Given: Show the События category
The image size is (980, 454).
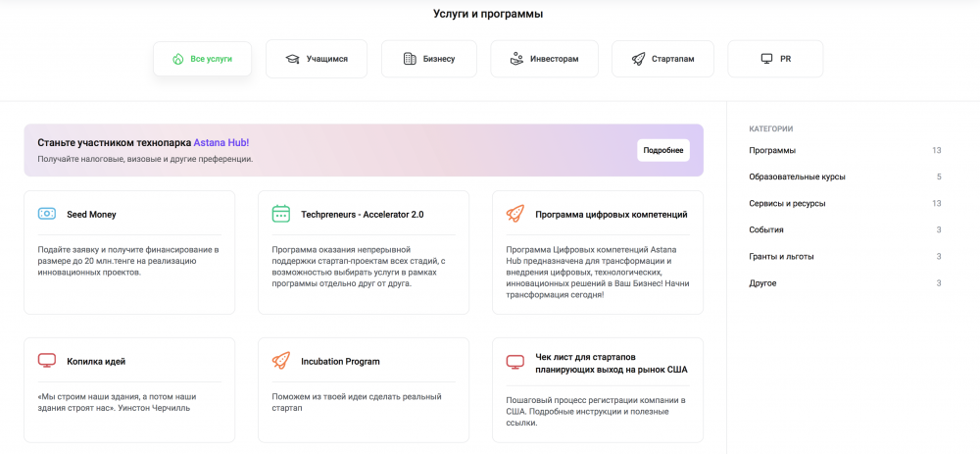Looking at the screenshot, I should (766, 229).
